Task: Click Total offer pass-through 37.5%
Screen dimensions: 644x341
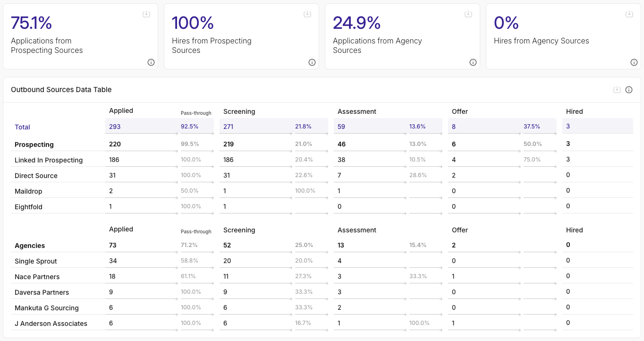Action: [532, 127]
